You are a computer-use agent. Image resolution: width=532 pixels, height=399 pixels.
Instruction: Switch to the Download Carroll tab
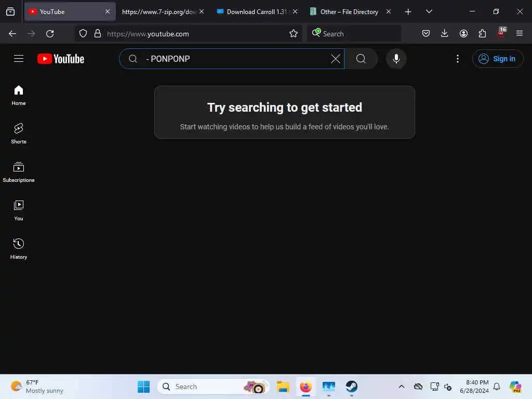tap(257, 12)
